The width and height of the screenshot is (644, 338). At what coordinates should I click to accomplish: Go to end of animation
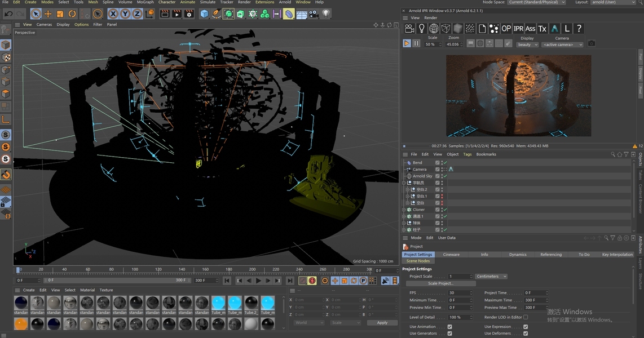point(290,281)
